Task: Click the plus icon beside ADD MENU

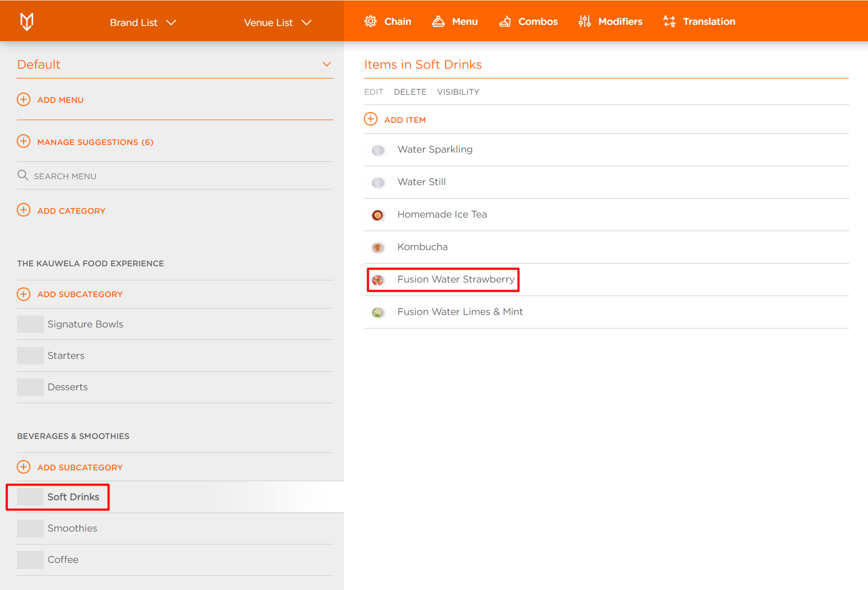Action: coord(24,100)
